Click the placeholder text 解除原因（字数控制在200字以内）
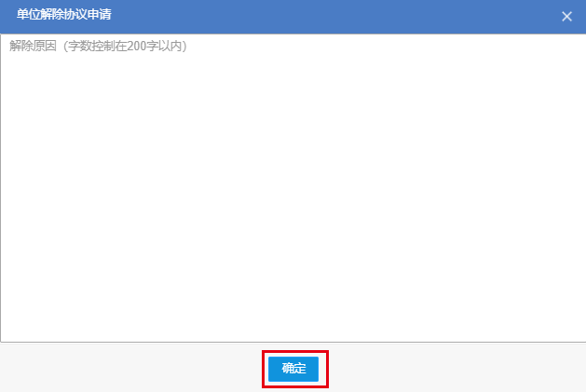 click(98, 46)
